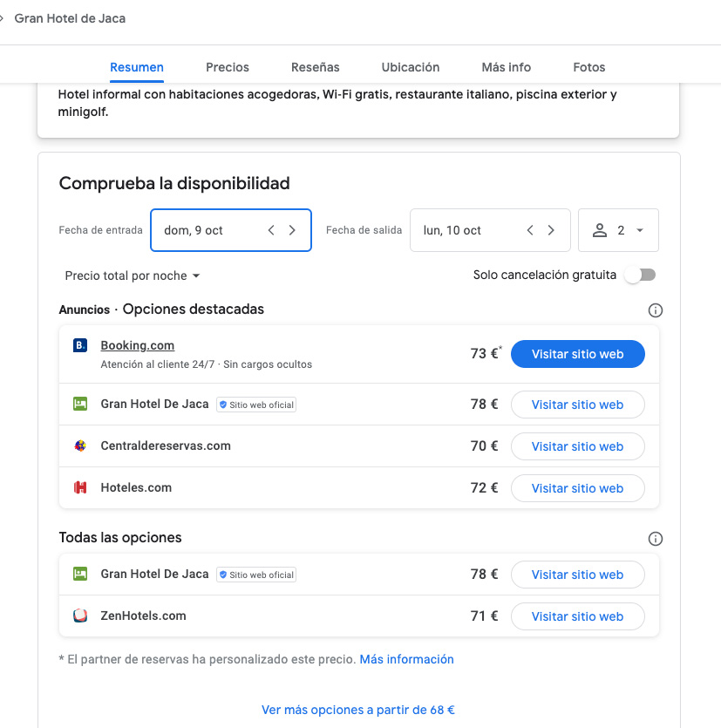Click the info icon beside Todas las opciones

[x=655, y=539]
